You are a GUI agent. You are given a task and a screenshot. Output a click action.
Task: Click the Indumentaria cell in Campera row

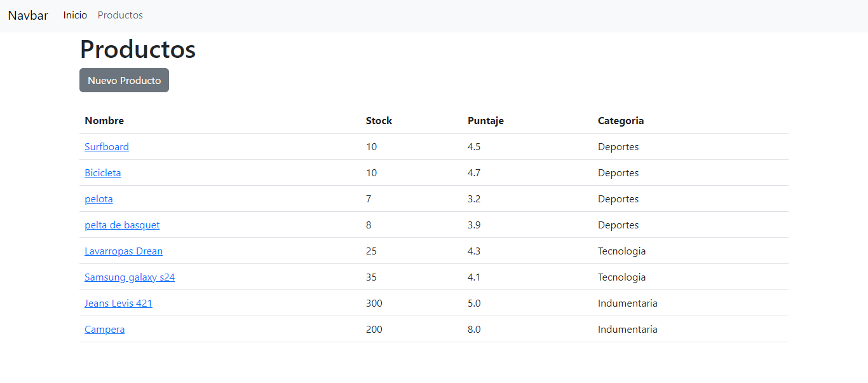coord(627,330)
